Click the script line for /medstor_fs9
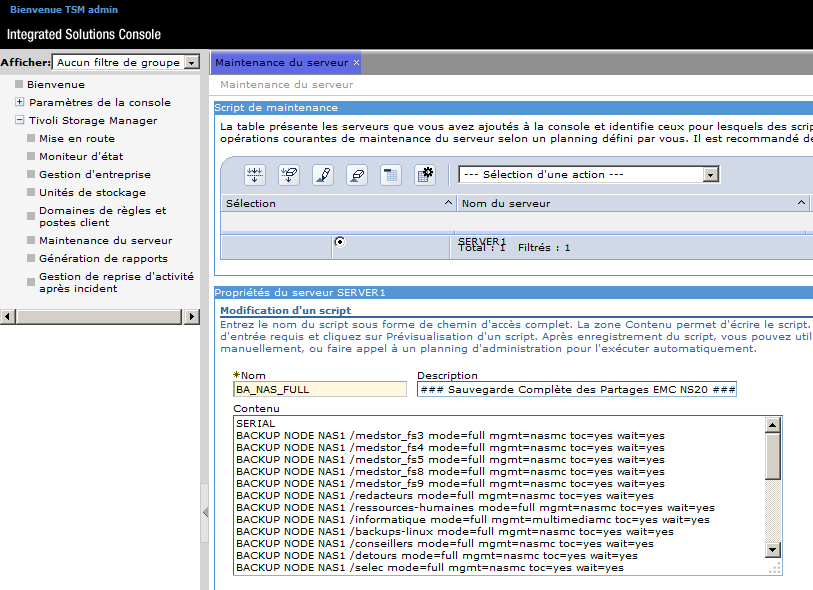This screenshot has height=590, width=813. 450,483
